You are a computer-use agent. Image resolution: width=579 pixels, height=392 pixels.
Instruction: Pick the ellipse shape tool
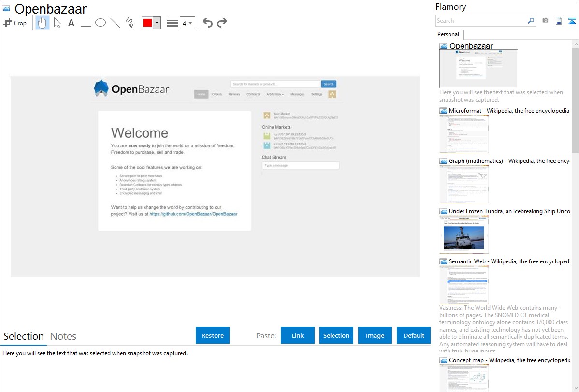[x=101, y=23]
